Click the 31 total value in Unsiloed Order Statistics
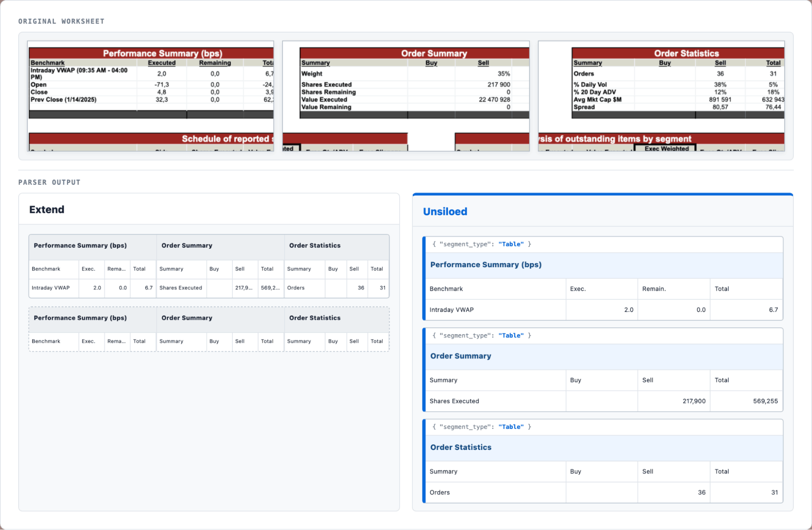Image resolution: width=812 pixels, height=530 pixels. click(x=774, y=493)
